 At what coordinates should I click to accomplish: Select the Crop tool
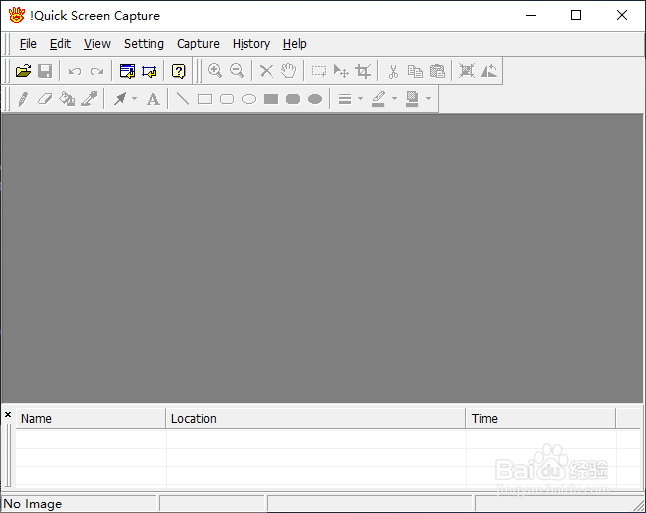tap(363, 71)
